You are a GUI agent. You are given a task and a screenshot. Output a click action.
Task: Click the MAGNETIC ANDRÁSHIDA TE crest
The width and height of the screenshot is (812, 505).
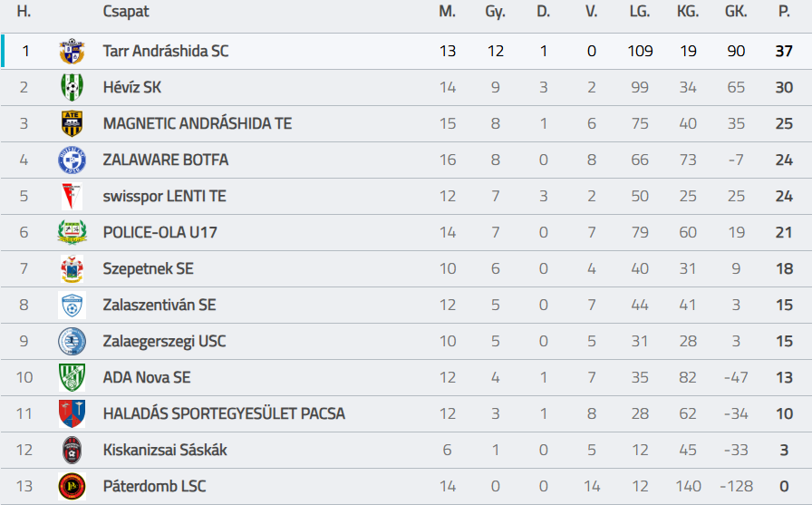tap(72, 124)
